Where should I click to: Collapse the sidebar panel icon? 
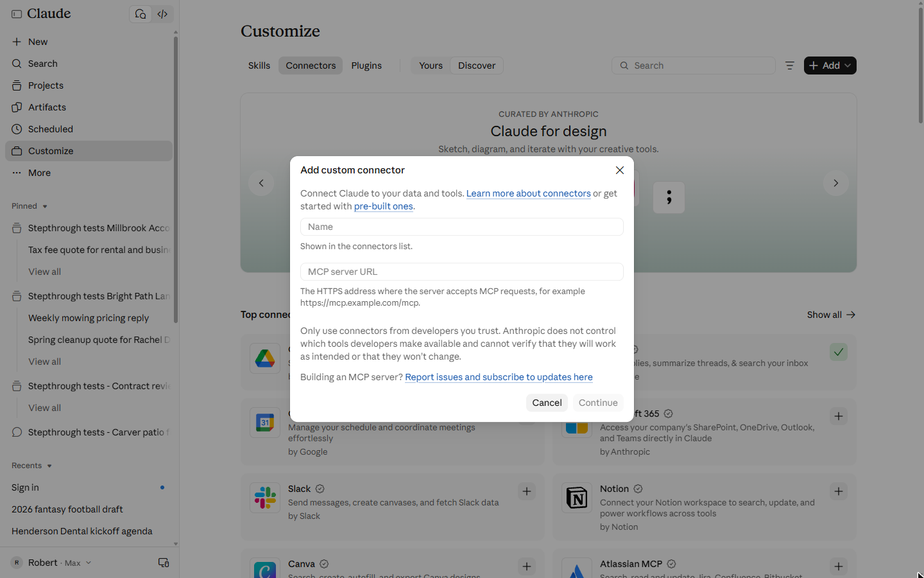17,14
